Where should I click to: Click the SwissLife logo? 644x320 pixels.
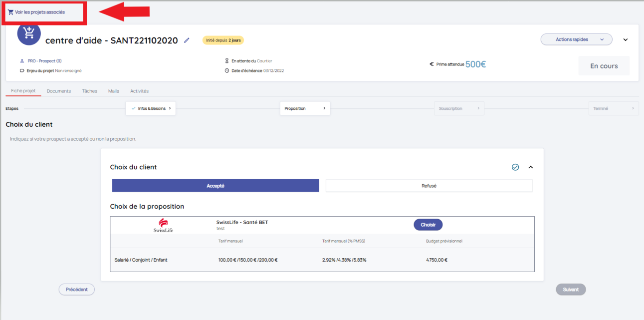click(163, 226)
